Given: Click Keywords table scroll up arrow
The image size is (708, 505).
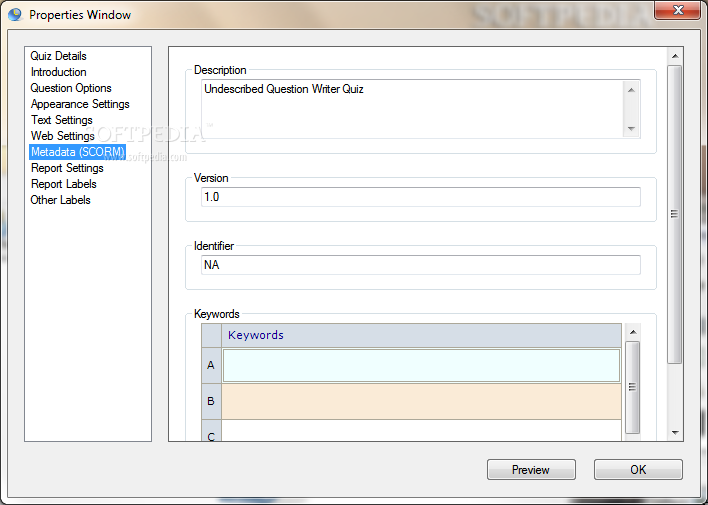Looking at the screenshot, I should click(633, 332).
